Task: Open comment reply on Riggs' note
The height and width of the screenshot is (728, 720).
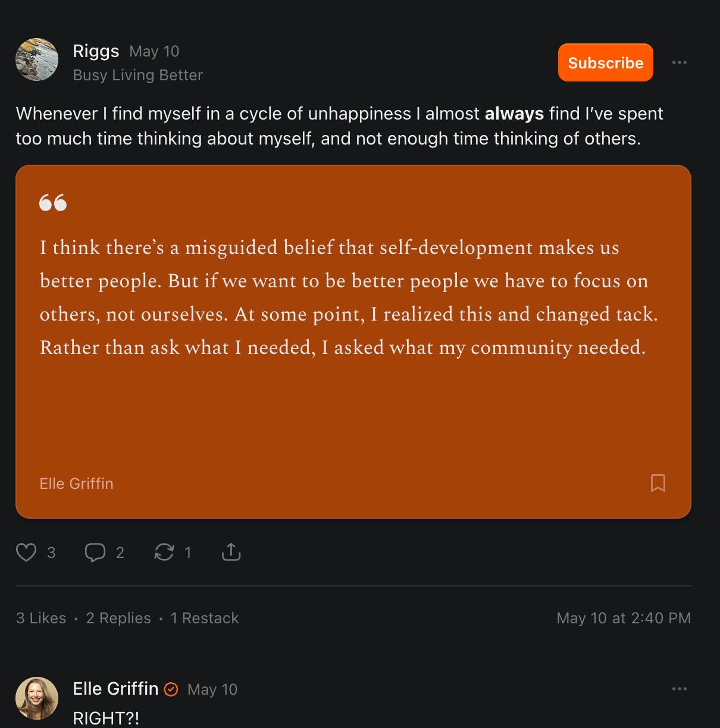Action: 95,553
